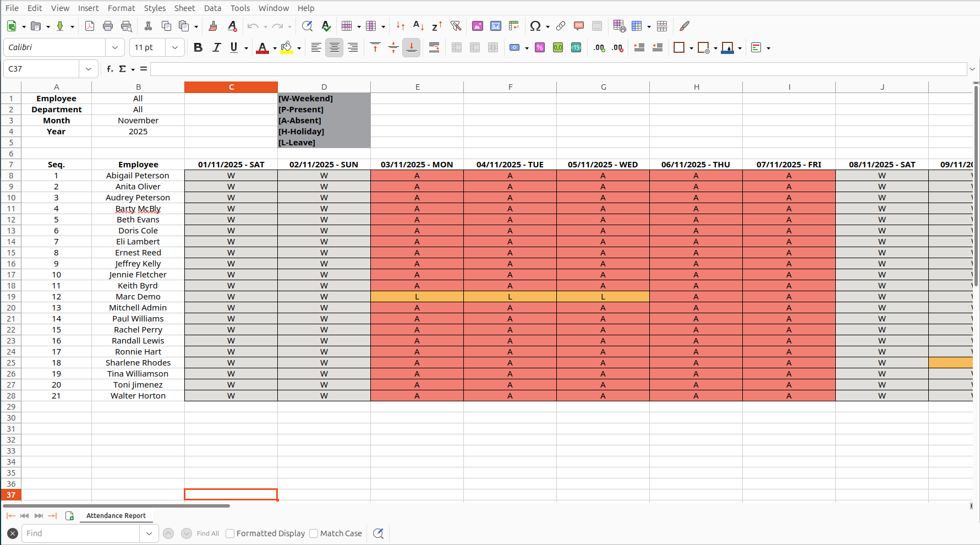Image resolution: width=980 pixels, height=545 pixels.
Task: Close the Find toolbar
Action: [13, 533]
